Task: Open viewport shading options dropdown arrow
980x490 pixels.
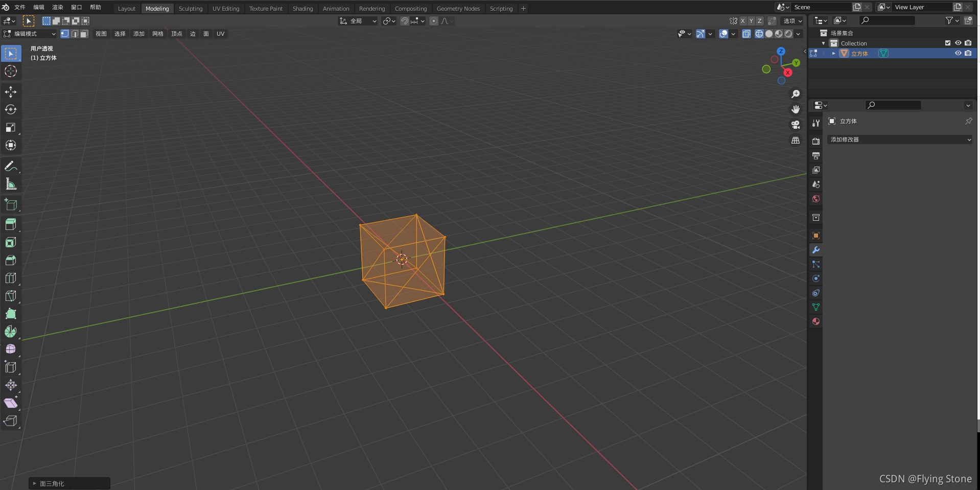Action: [799, 34]
